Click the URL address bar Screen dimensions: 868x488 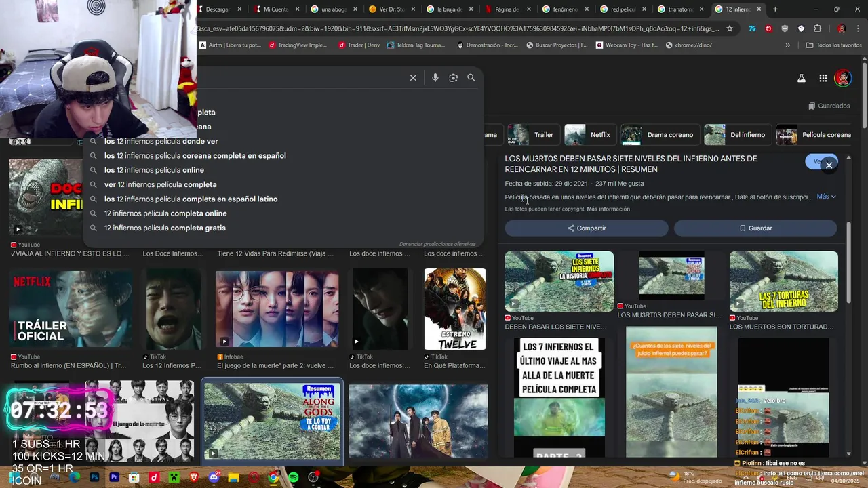click(x=458, y=28)
